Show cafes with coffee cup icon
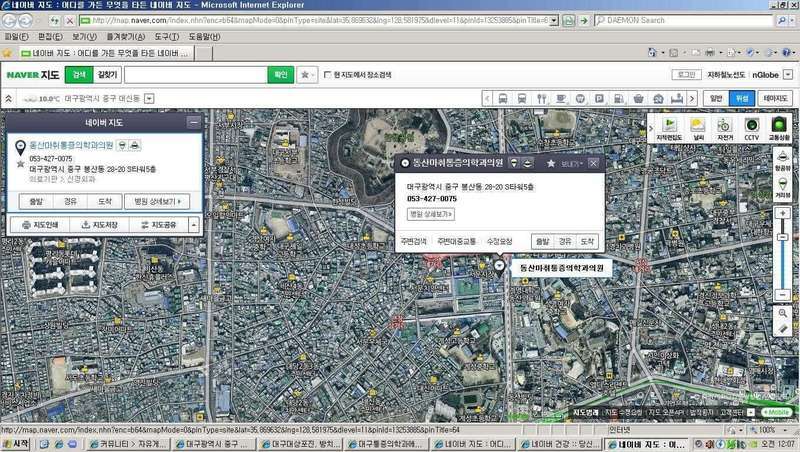Screen dimensions: 800x452 561,98
